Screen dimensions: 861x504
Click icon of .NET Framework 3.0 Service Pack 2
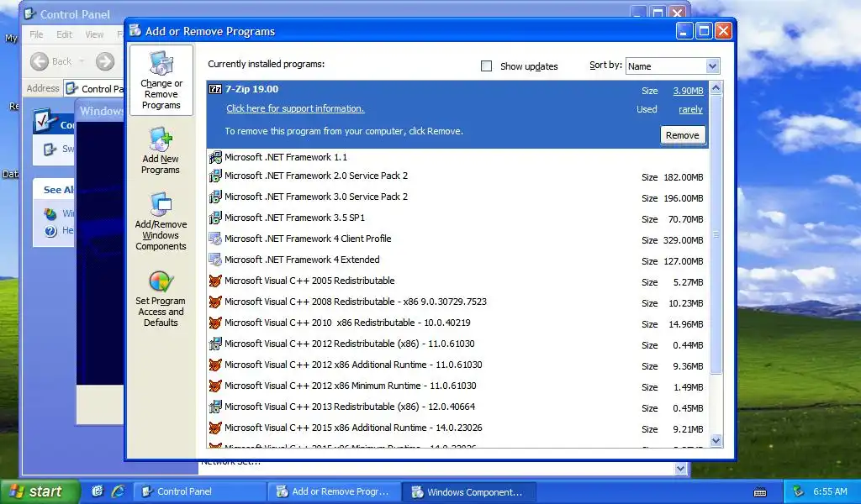coord(215,197)
